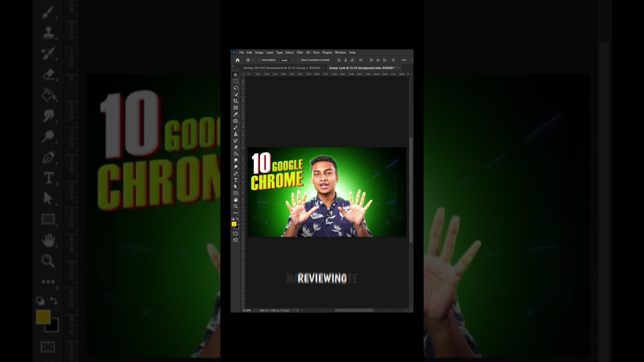Viewport: 644px width, 362px height.
Task: Select the Crop tool
Action: (235, 101)
